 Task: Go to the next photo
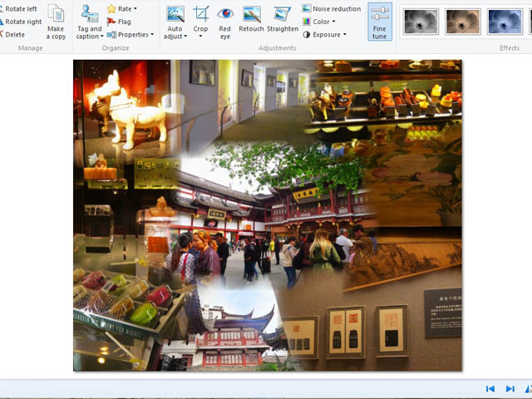tap(510, 388)
